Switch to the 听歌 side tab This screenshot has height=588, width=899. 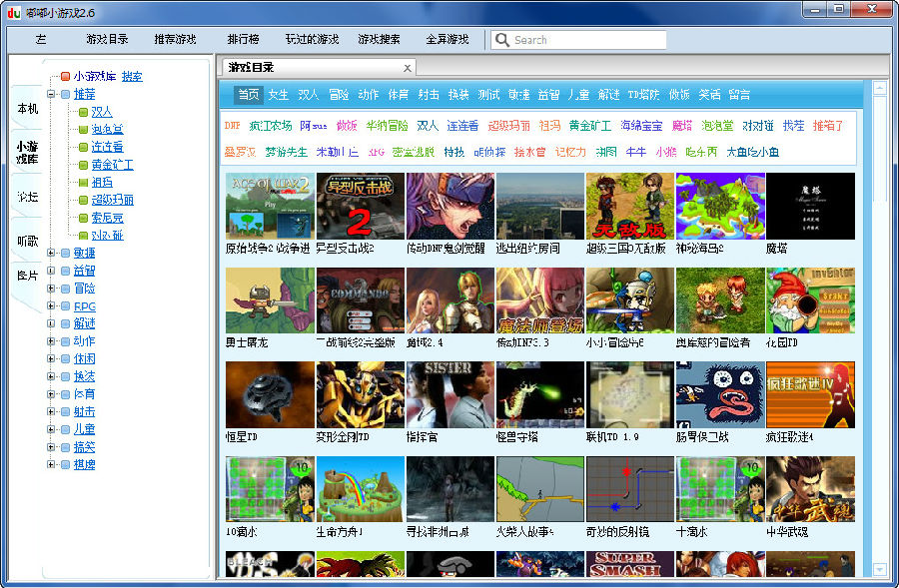point(28,241)
